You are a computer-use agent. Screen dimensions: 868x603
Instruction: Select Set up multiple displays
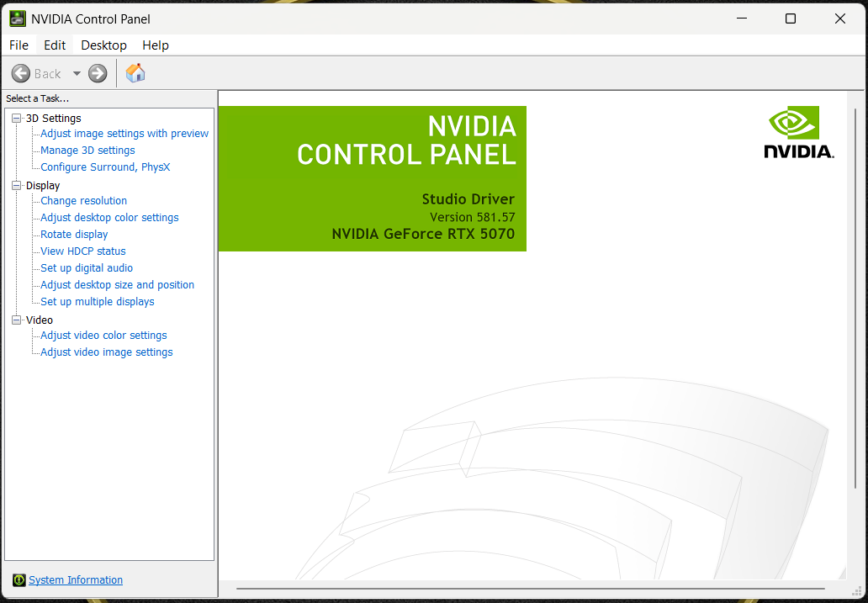pyautogui.click(x=98, y=302)
